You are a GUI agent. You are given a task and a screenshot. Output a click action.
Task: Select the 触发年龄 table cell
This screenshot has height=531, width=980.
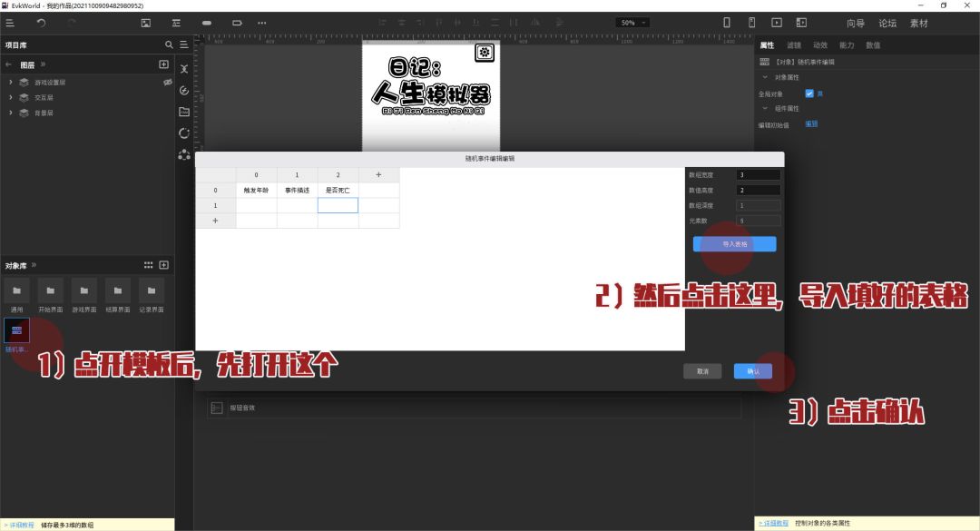(256, 190)
